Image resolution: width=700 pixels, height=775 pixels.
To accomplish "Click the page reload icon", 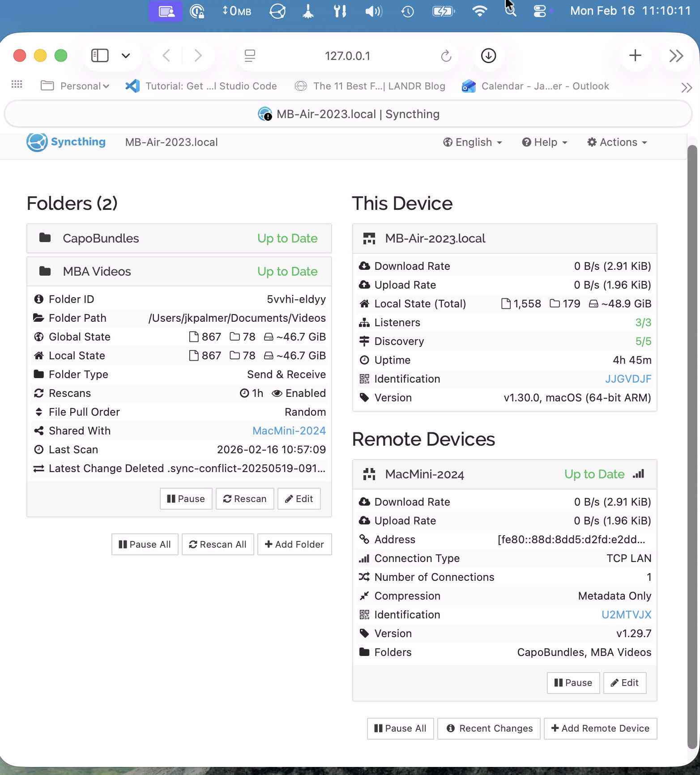I will (x=446, y=56).
